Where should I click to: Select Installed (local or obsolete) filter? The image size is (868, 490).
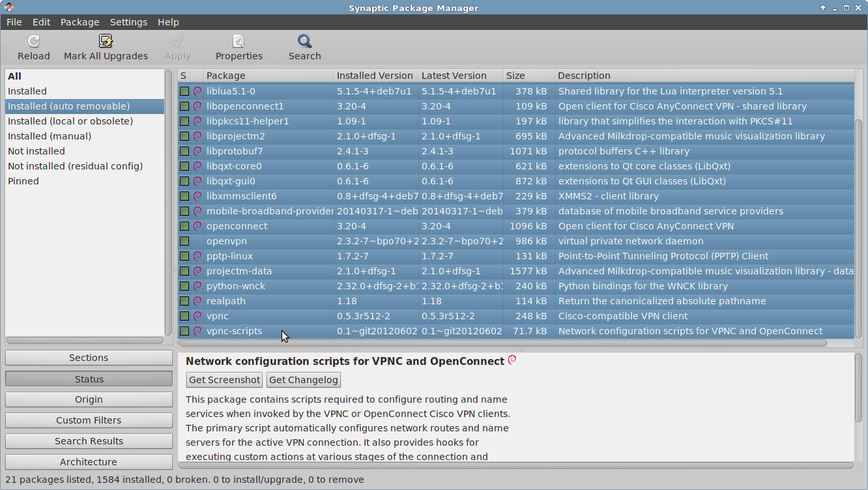84,121
